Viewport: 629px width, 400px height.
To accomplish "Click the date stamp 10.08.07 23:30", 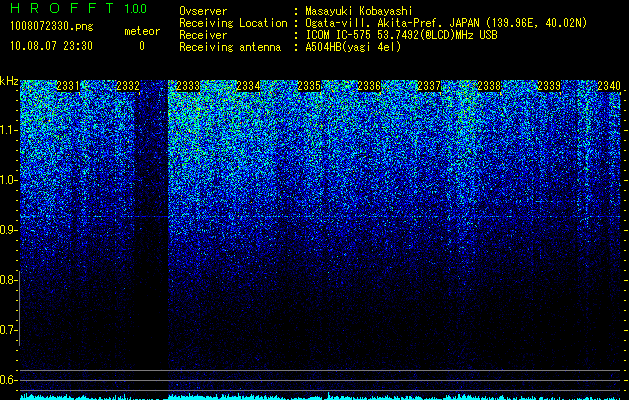I will click(x=51, y=46).
